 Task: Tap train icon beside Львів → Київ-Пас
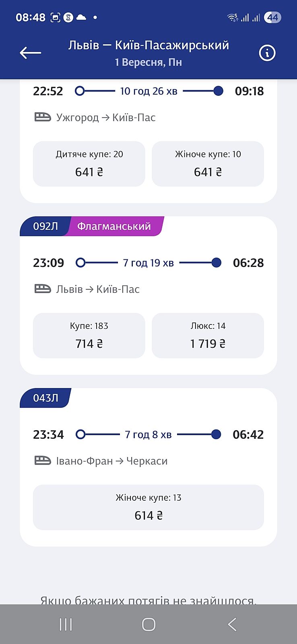point(43,289)
